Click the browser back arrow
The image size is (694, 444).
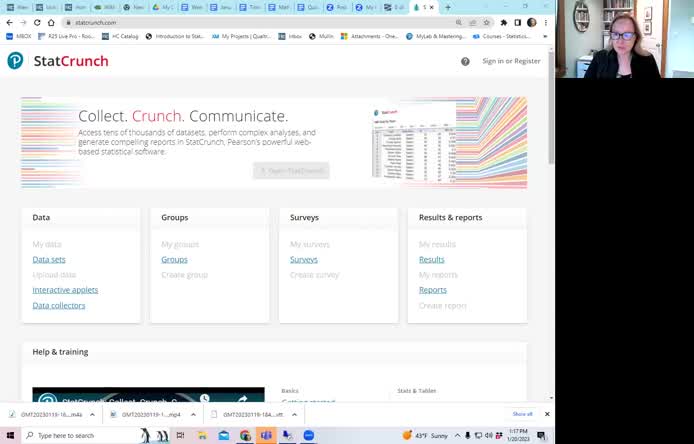9,22
